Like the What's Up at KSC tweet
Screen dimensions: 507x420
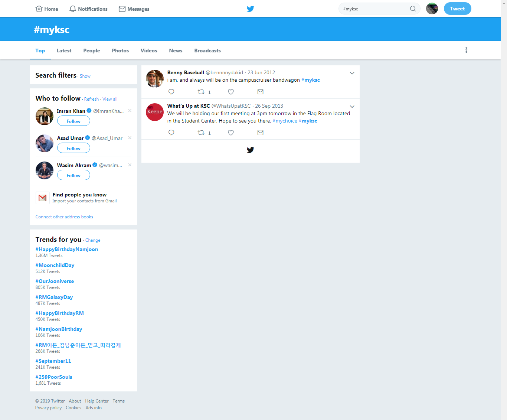click(231, 133)
